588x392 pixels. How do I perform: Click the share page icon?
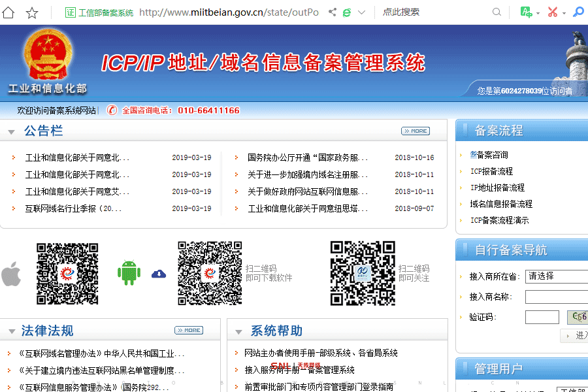tap(333, 12)
